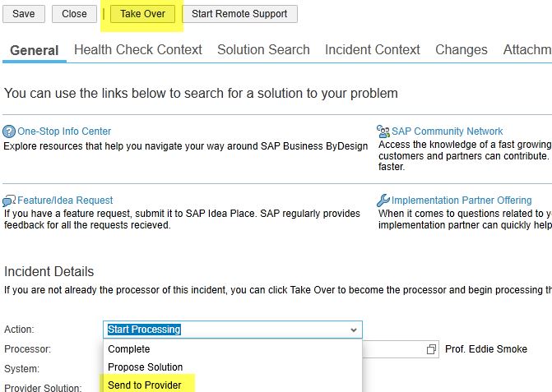Open the One-Stop Info Center link
This screenshot has height=392, width=552.
click(64, 131)
